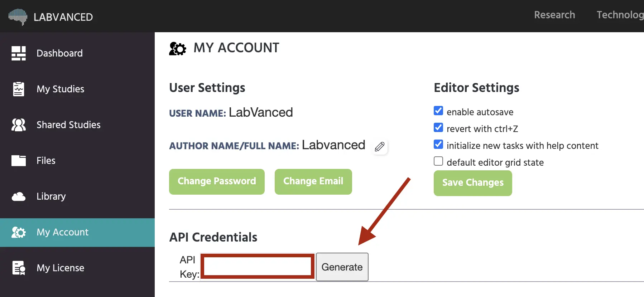Viewport: 644px width, 297px height.
Task: Click the USER NAME label
Action: 197,113
